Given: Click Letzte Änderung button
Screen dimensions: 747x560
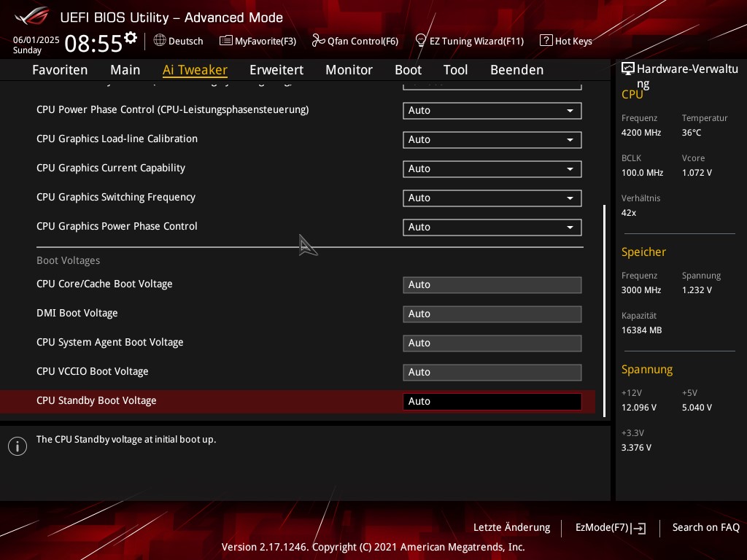Looking at the screenshot, I should (x=511, y=528).
